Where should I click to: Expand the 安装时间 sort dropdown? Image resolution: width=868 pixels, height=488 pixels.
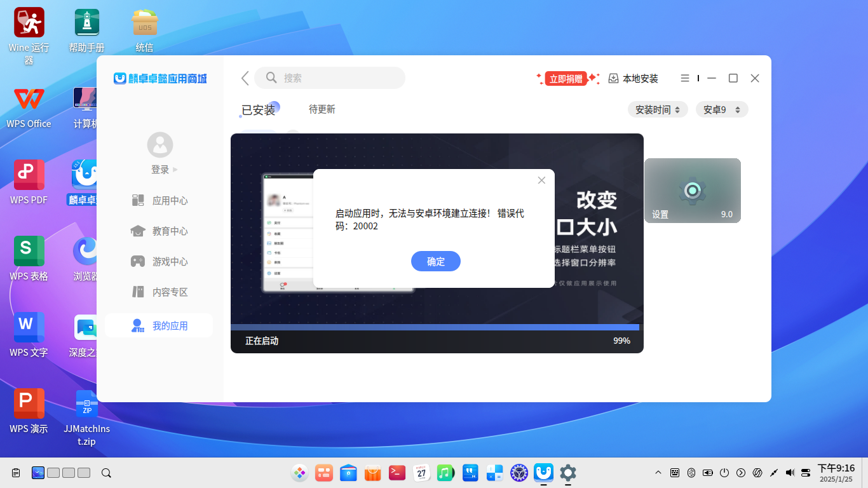(658, 109)
